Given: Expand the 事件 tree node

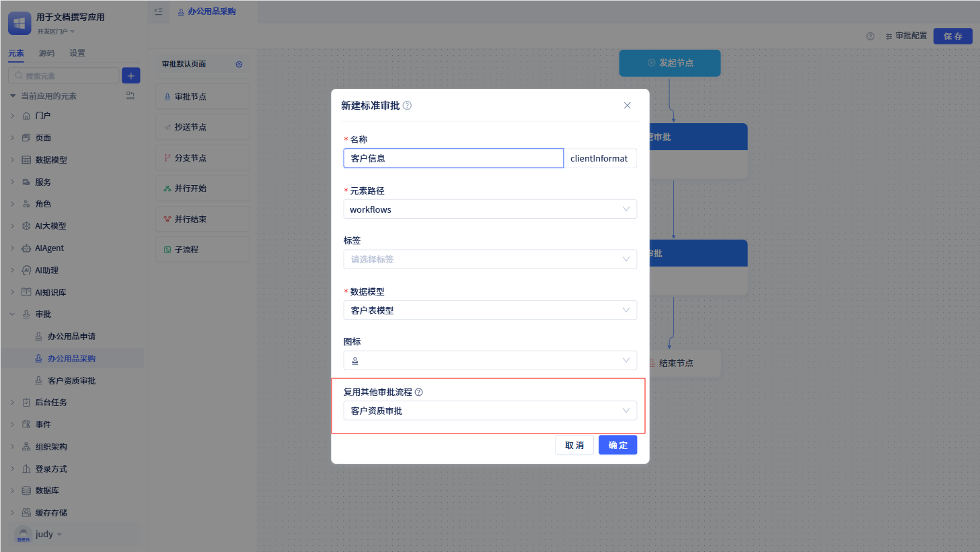Looking at the screenshot, I should click(x=12, y=425).
